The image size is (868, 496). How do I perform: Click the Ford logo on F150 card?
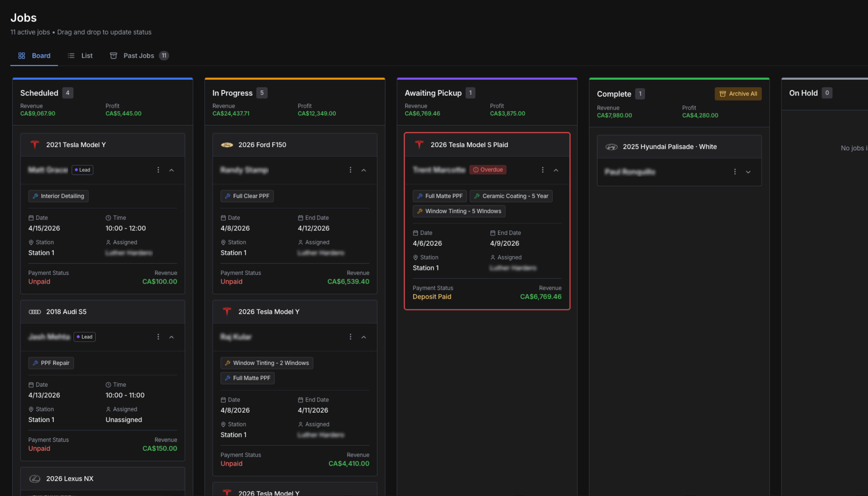point(227,145)
